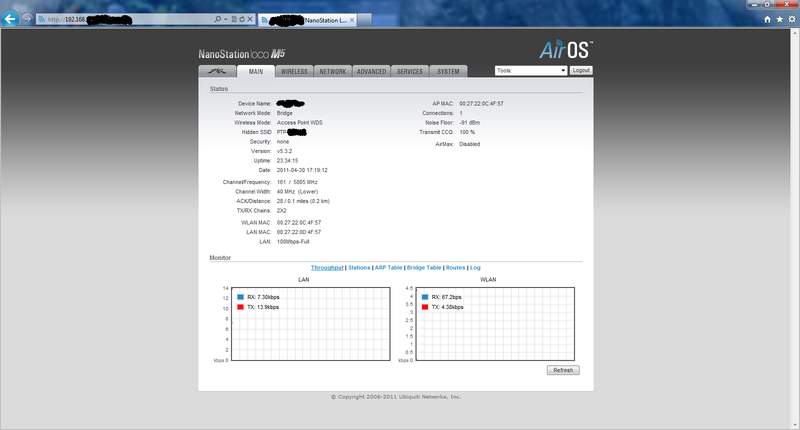Expand the Tools dropdown
800x430 pixels.
click(x=531, y=70)
